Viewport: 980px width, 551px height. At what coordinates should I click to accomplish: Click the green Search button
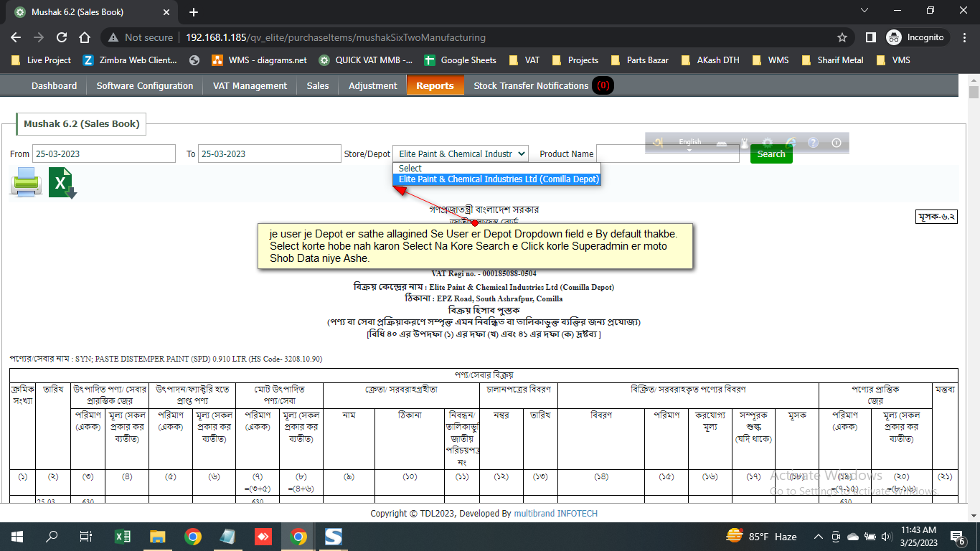pyautogui.click(x=771, y=154)
